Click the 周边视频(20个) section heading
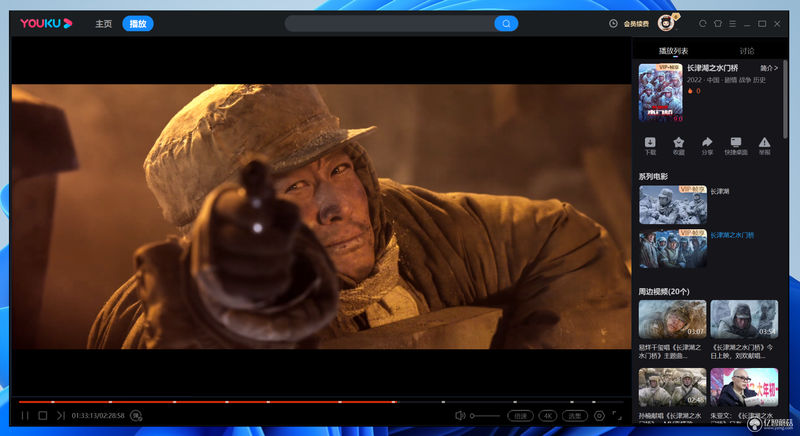 [x=664, y=291]
